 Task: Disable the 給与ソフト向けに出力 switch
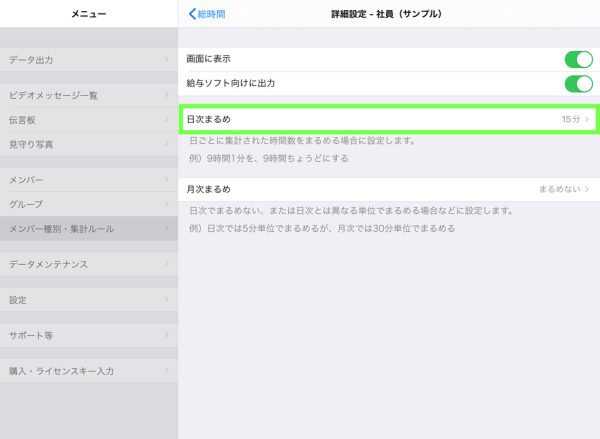[x=578, y=84]
